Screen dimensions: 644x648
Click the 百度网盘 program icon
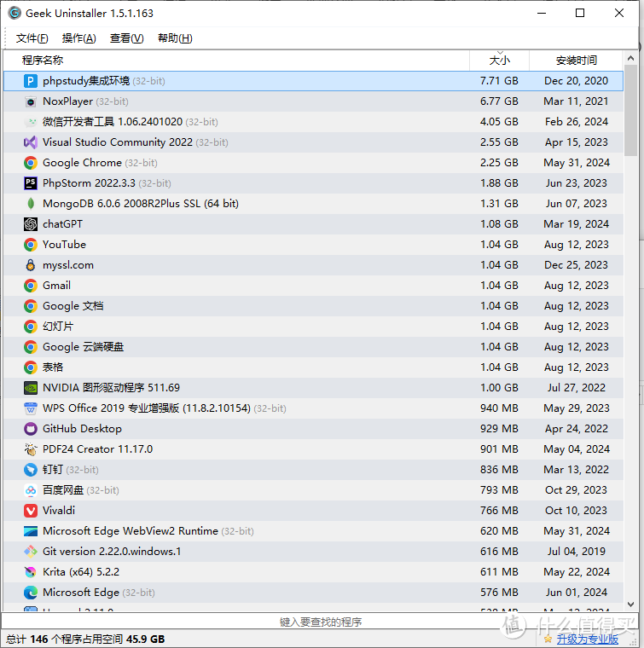(x=30, y=490)
